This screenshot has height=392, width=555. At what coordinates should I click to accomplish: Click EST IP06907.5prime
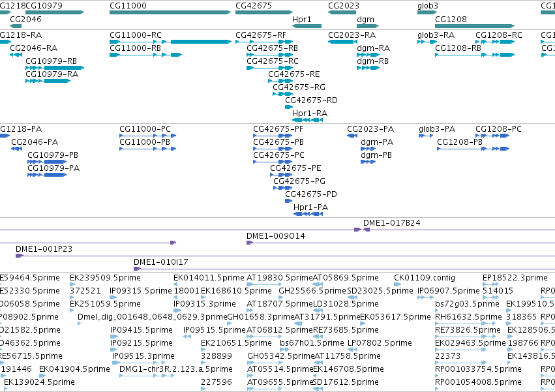coord(448,292)
